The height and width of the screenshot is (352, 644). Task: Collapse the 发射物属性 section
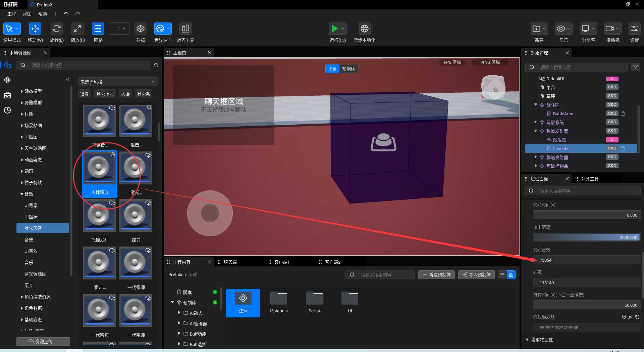[x=528, y=340]
